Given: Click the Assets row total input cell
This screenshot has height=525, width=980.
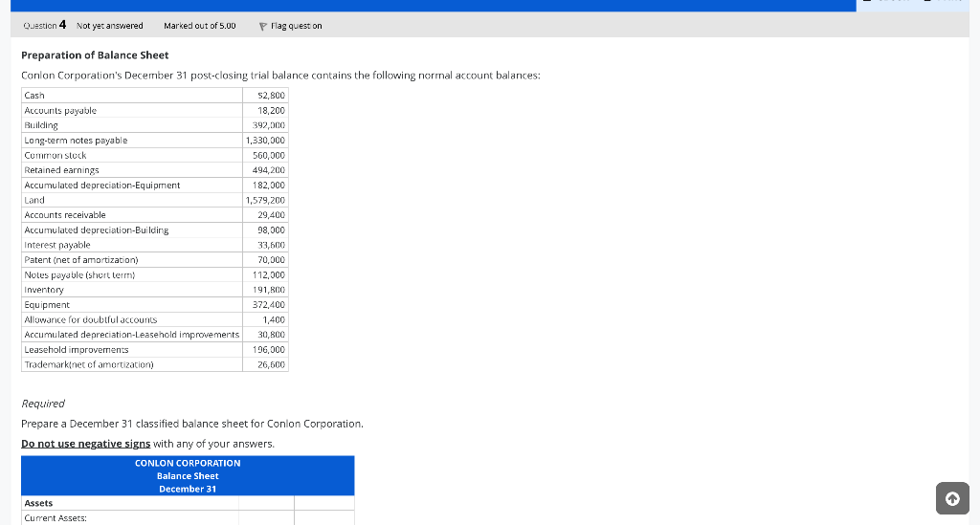Looking at the screenshot, I should point(323,503).
